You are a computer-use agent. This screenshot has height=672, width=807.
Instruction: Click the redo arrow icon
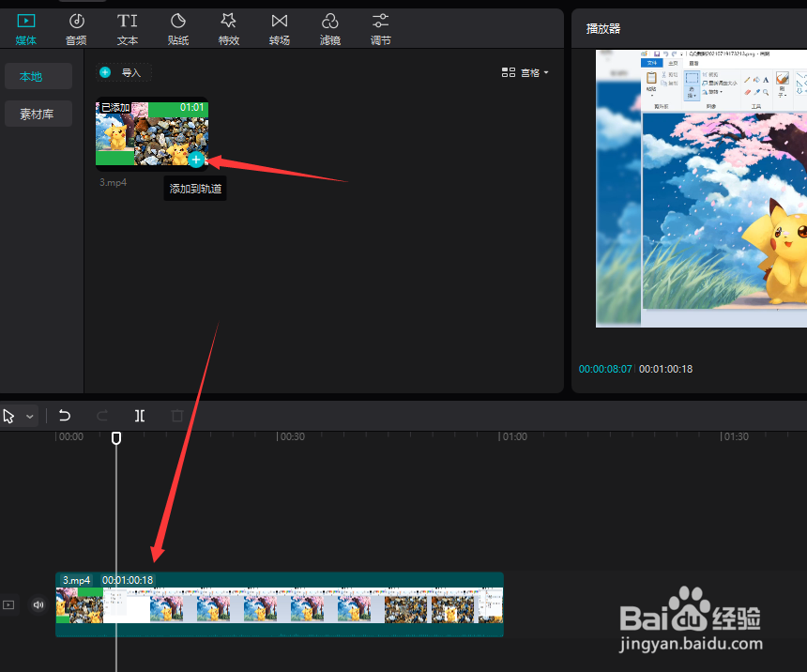click(102, 416)
